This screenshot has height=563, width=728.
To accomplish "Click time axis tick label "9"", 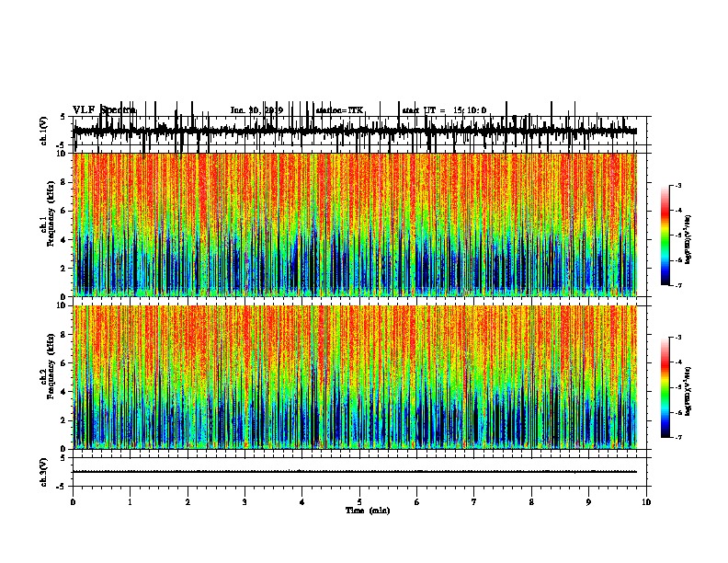I will [588, 502].
